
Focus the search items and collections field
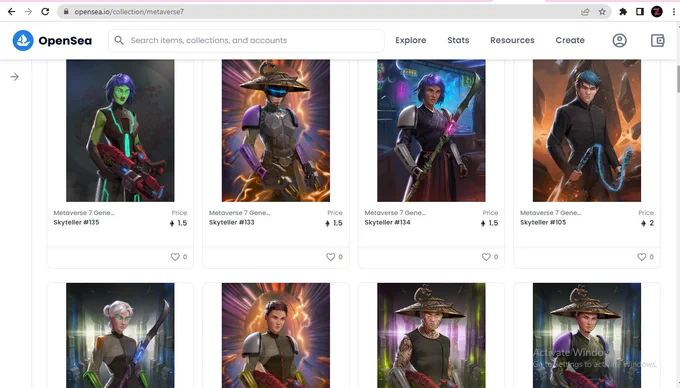(x=246, y=40)
